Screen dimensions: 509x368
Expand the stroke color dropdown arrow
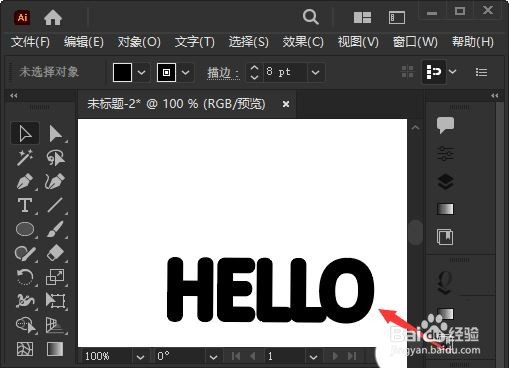(186, 72)
